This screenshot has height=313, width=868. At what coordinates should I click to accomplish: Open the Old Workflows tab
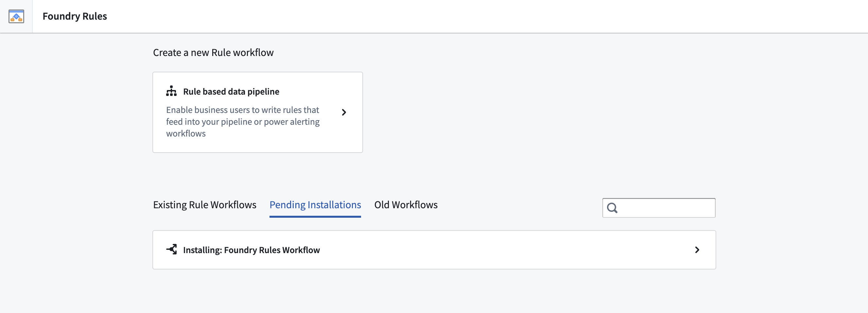point(406,205)
